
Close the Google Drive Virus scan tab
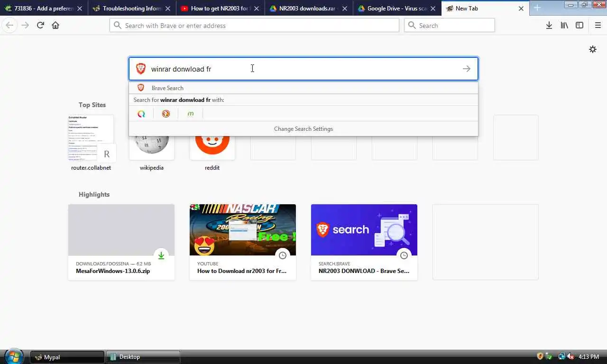coord(433,9)
